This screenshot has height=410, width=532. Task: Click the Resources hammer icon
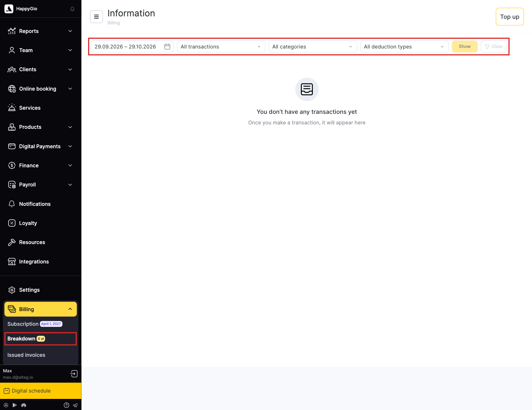(12, 242)
